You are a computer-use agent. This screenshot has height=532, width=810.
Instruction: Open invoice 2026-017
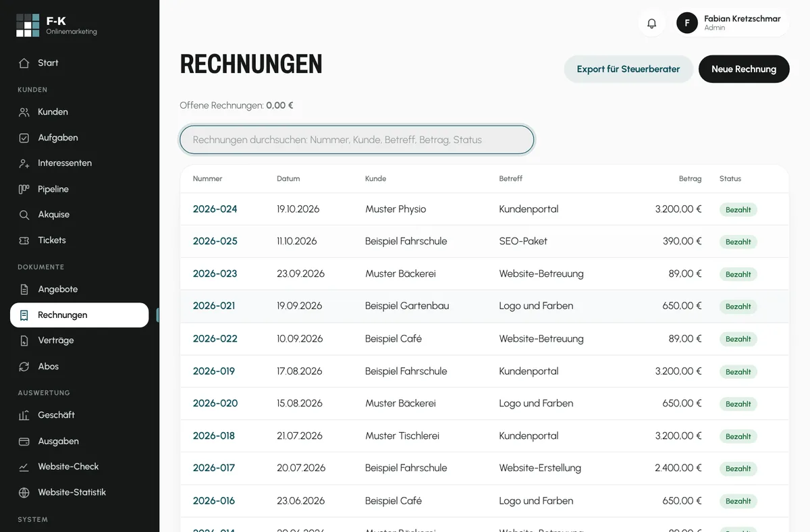pyautogui.click(x=214, y=468)
